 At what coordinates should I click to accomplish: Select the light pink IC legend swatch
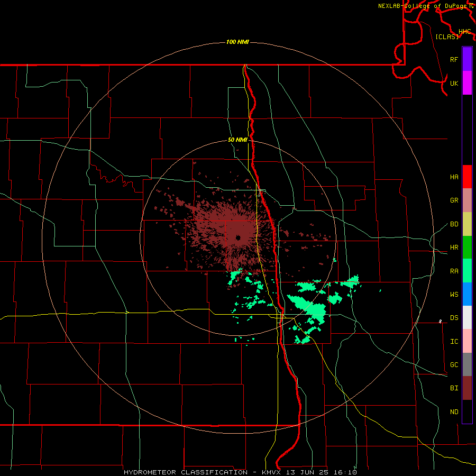(x=467, y=341)
